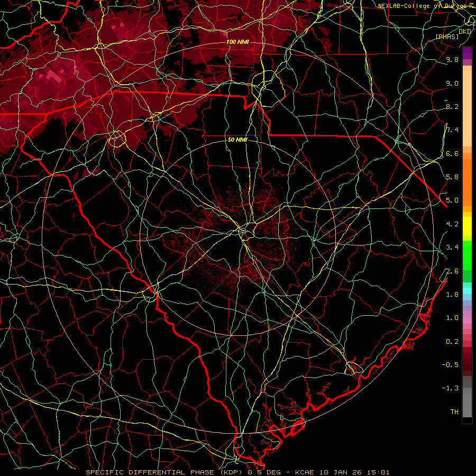This screenshot has width=476, height=476.
Task: Click the '10 JAN 26 15:01' timestamp
Action: [x=354, y=472]
